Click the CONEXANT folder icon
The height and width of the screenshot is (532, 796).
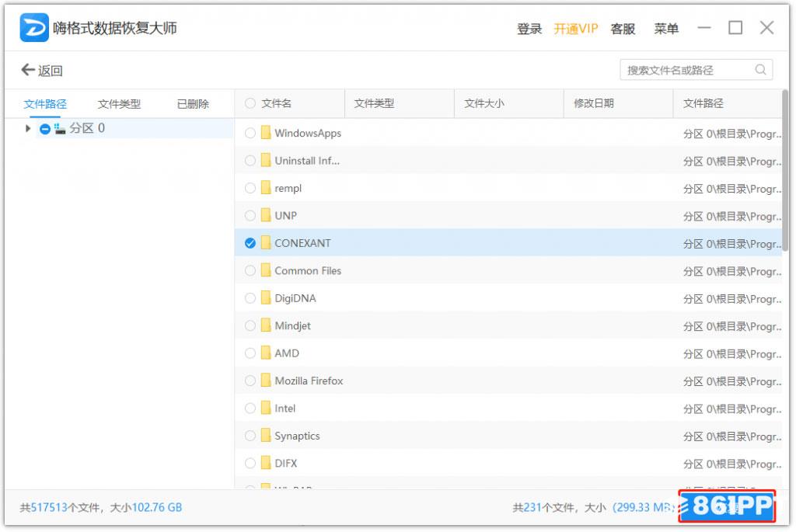(266, 243)
